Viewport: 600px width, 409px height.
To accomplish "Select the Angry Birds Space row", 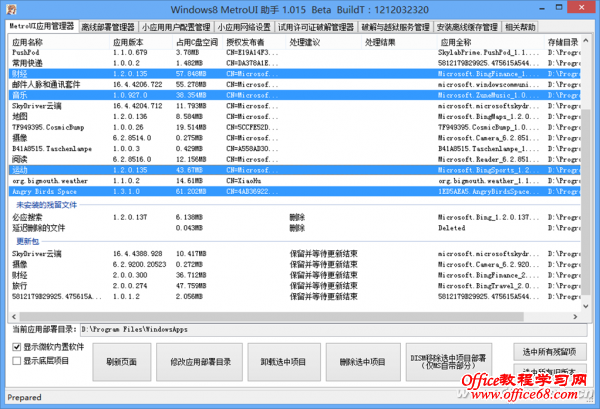I will pos(295,192).
